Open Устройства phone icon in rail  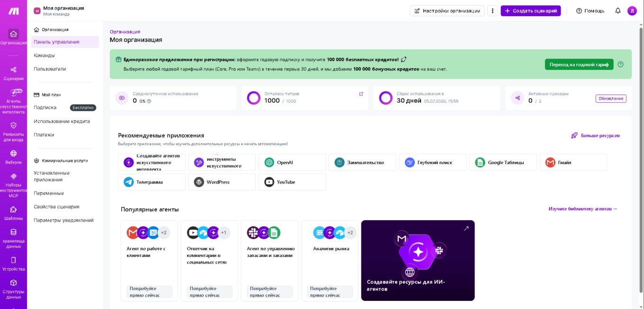pyautogui.click(x=13, y=260)
